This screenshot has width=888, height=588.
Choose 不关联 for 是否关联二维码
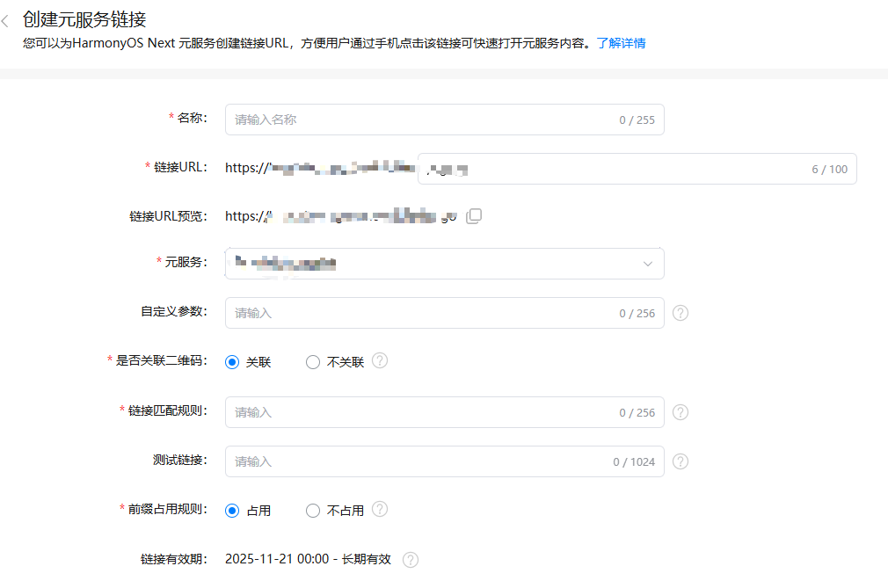click(312, 361)
